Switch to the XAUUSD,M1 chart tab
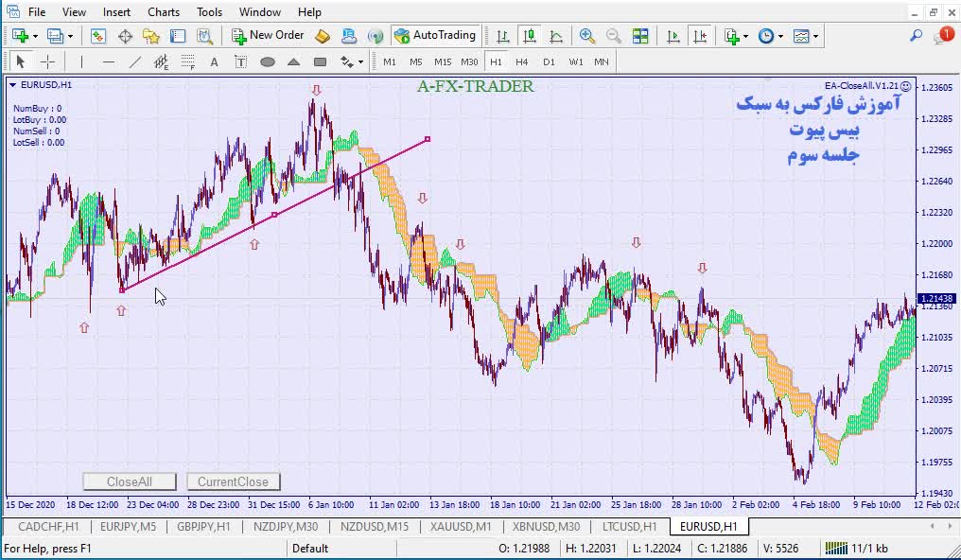This screenshot has height=560, width=961. coord(461,527)
